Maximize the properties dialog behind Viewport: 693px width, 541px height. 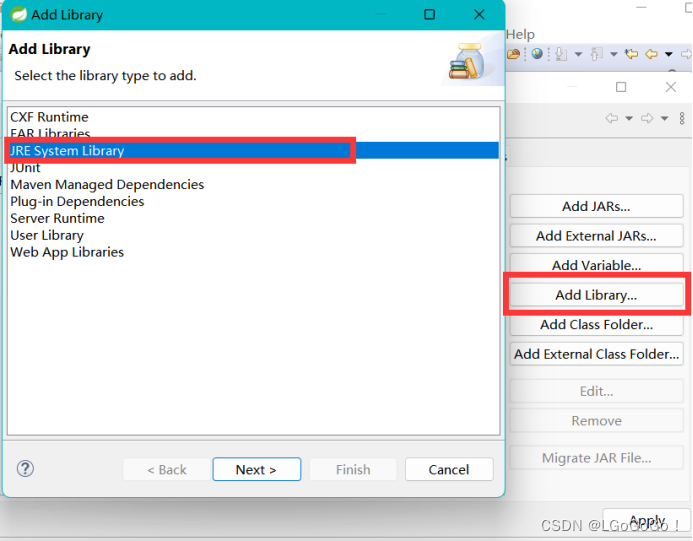(621, 87)
